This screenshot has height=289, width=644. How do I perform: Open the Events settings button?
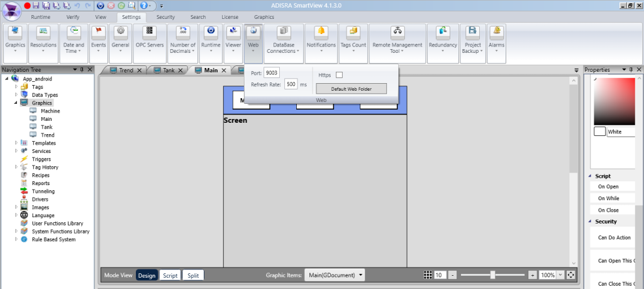[98, 43]
